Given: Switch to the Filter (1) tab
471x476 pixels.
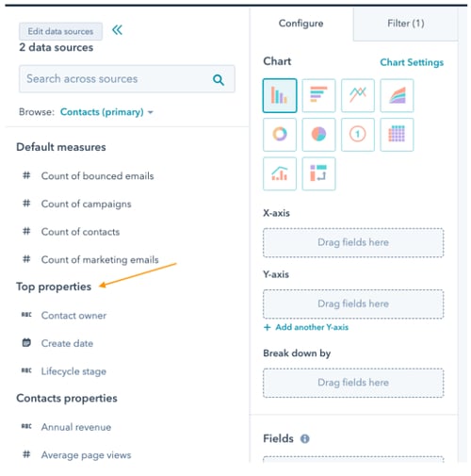Looking at the screenshot, I should pyautogui.click(x=405, y=24).
